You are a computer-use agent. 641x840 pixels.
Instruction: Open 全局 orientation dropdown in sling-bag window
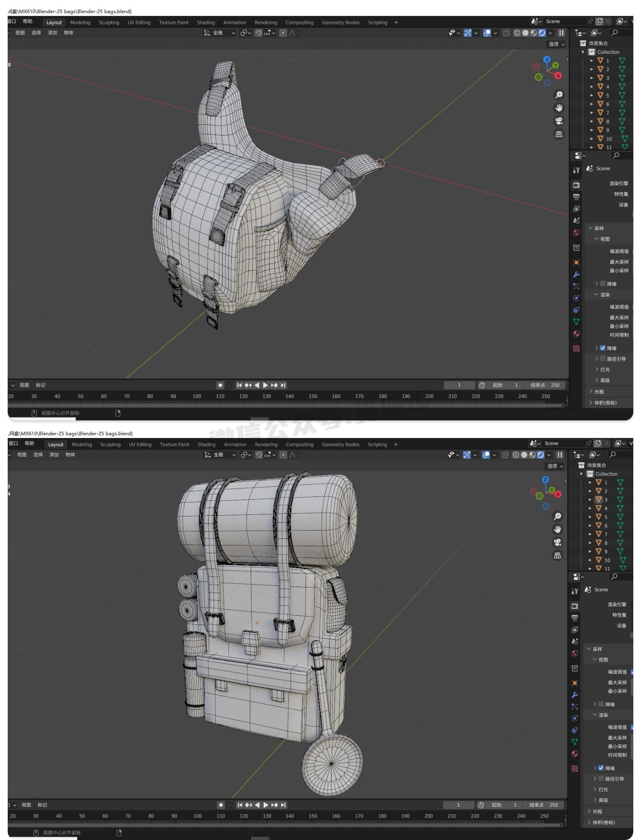click(x=220, y=33)
